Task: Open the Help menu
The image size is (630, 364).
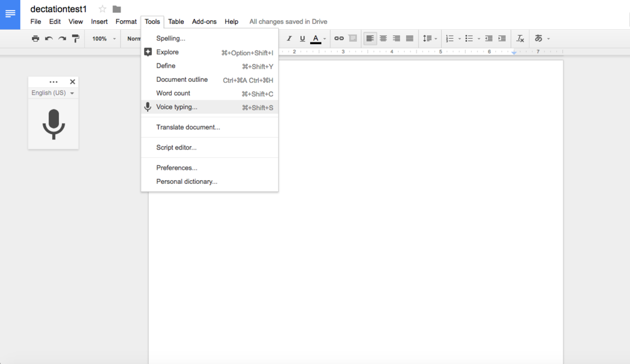Action: [231, 22]
